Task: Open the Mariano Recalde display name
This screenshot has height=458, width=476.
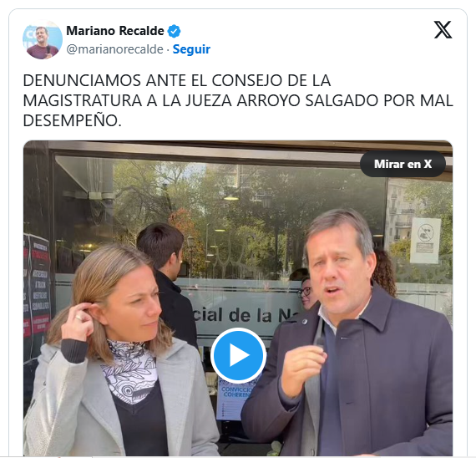Action: (x=115, y=31)
